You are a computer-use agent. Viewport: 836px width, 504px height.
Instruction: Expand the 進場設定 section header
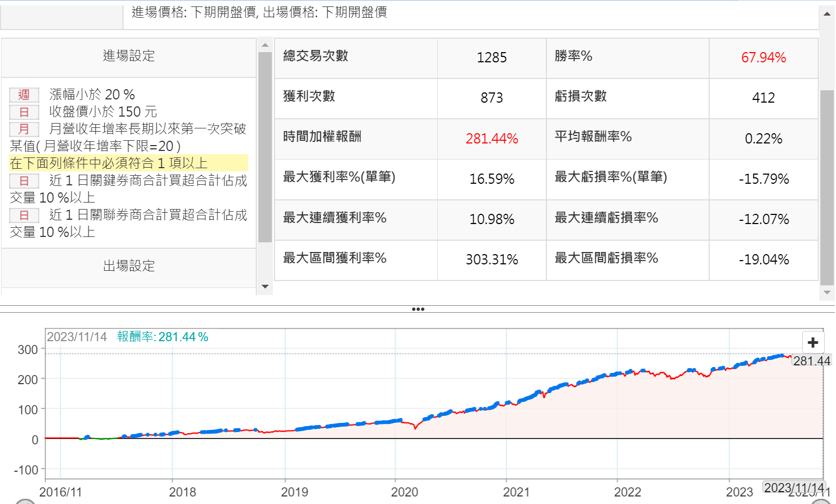point(128,56)
